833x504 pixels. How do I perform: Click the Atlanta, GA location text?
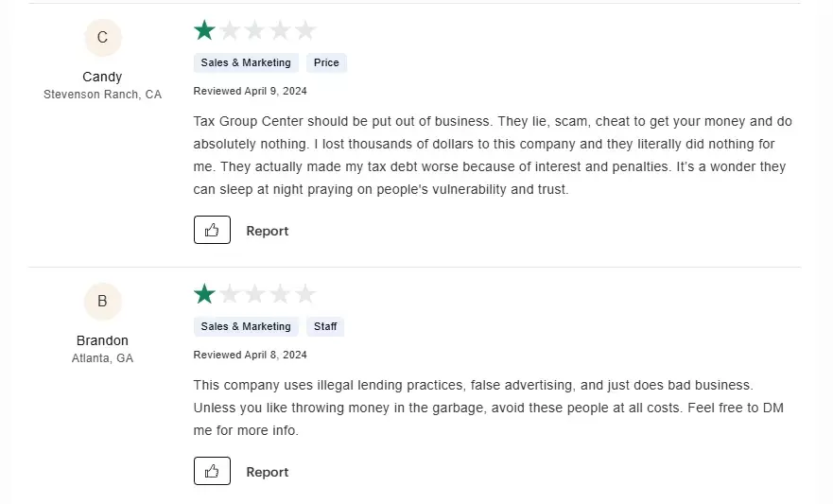pyautogui.click(x=102, y=358)
